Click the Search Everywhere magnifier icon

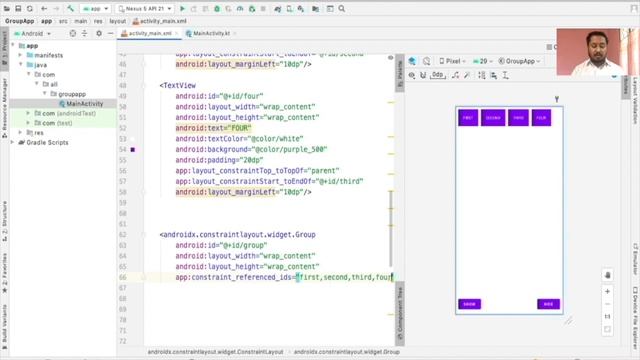click(342, 9)
